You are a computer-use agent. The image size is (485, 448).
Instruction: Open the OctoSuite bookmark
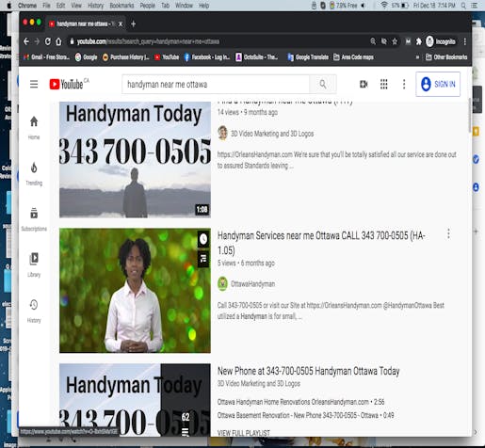(257, 57)
